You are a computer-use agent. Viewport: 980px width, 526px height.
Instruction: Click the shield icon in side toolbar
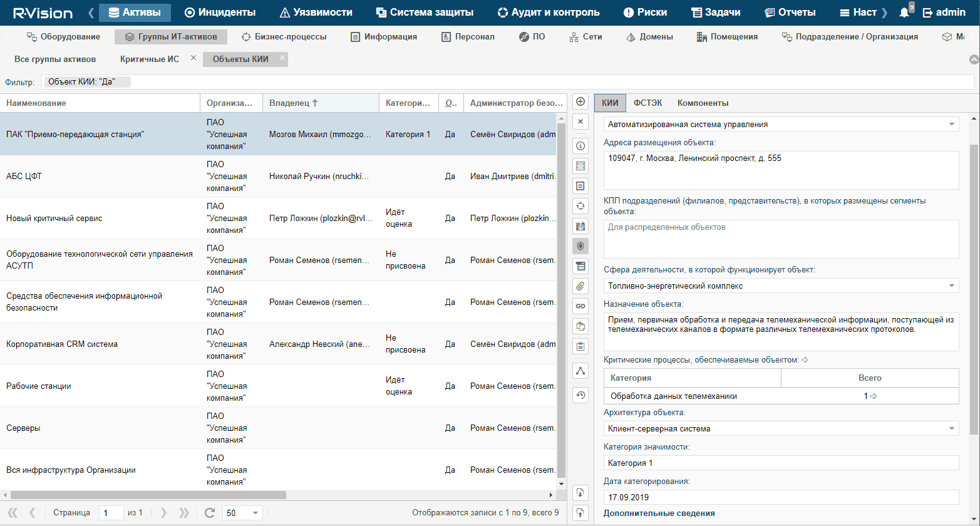tap(580, 246)
